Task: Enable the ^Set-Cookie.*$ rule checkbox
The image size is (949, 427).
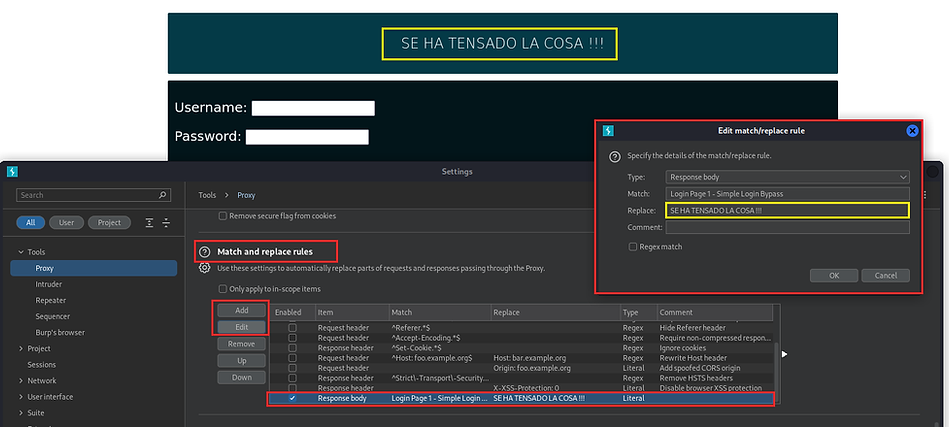Action: (x=292, y=348)
